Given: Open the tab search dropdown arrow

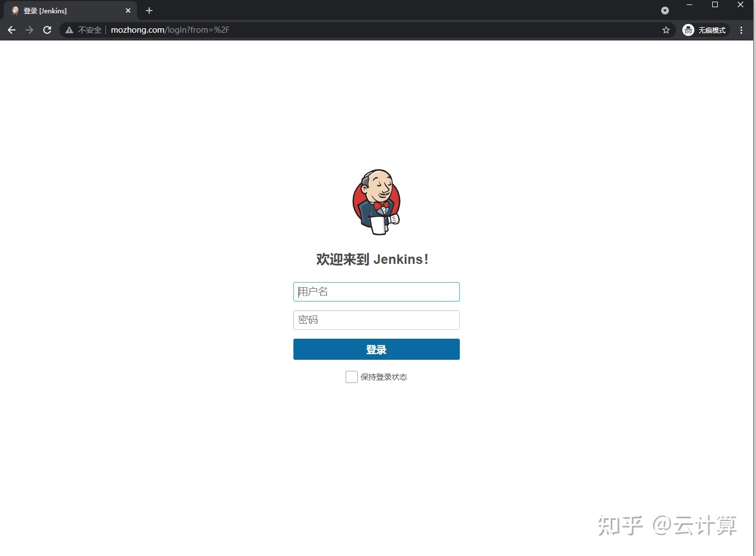Looking at the screenshot, I should pos(665,11).
